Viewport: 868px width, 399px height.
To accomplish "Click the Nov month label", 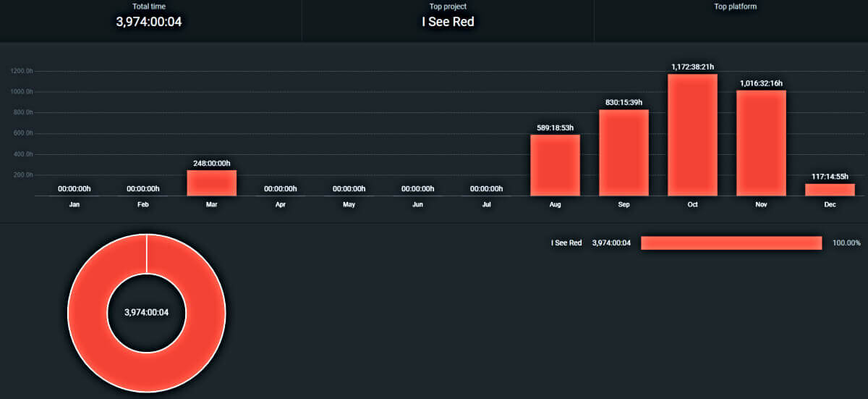I will [x=762, y=205].
